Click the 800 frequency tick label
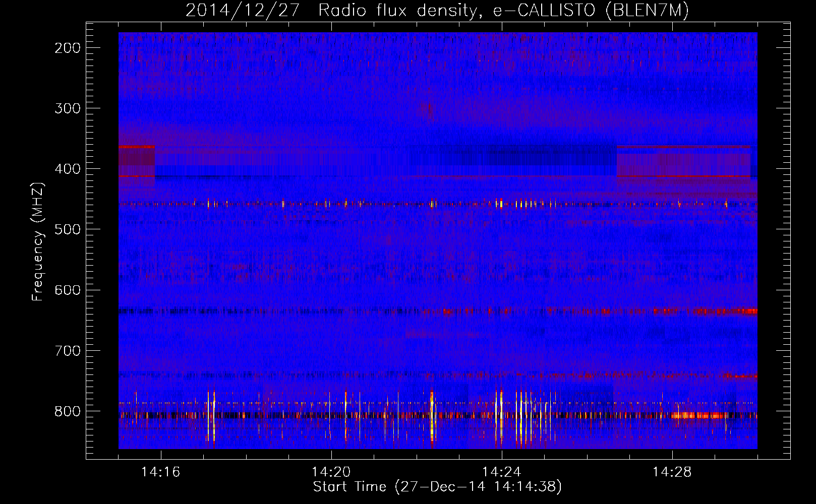This screenshot has width=816, height=504. tap(67, 411)
